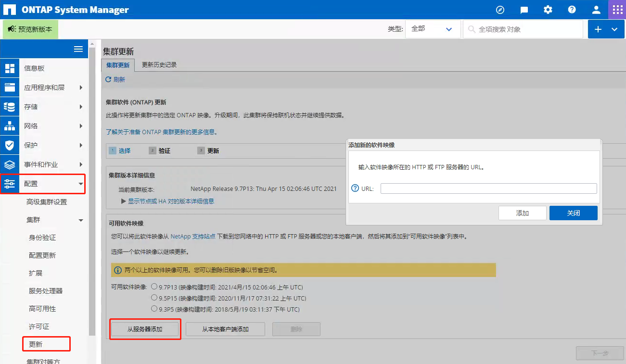The image size is (626, 364).
Task: Open the 类型 filter dropdown showing 全部
Action: click(432, 29)
